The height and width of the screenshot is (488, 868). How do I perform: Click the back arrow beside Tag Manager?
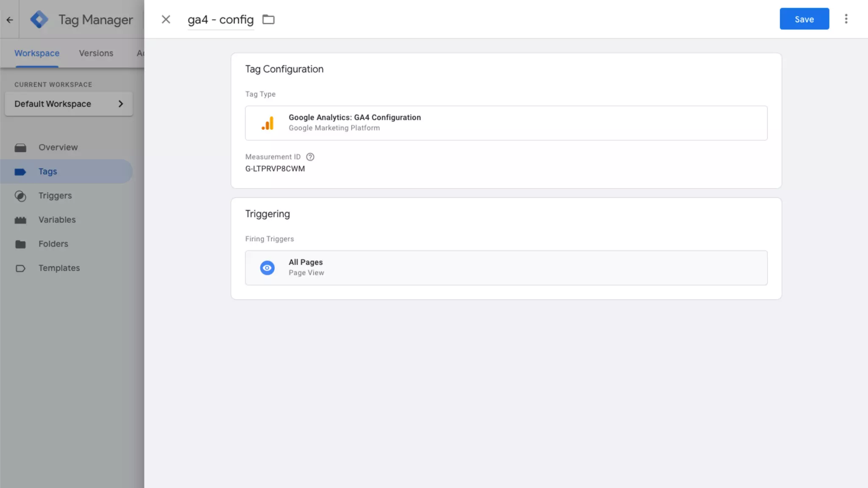pyautogui.click(x=10, y=19)
